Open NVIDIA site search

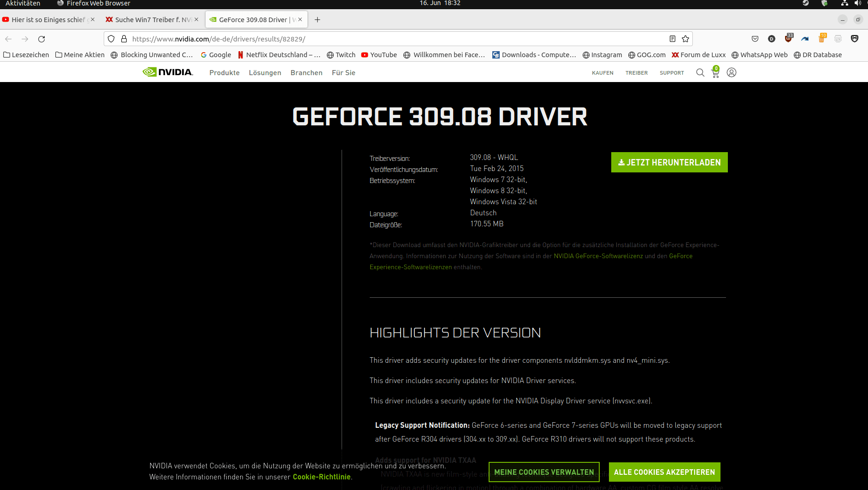(x=700, y=73)
